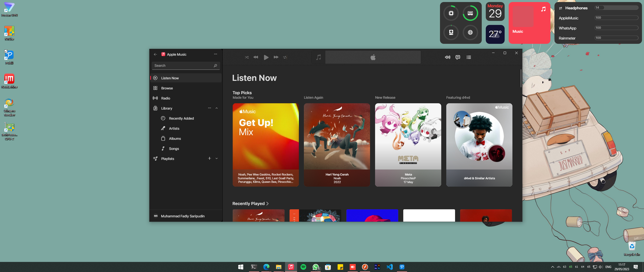Go to Browse in sidebar
Screen dimensions: 644x272
tap(167, 88)
